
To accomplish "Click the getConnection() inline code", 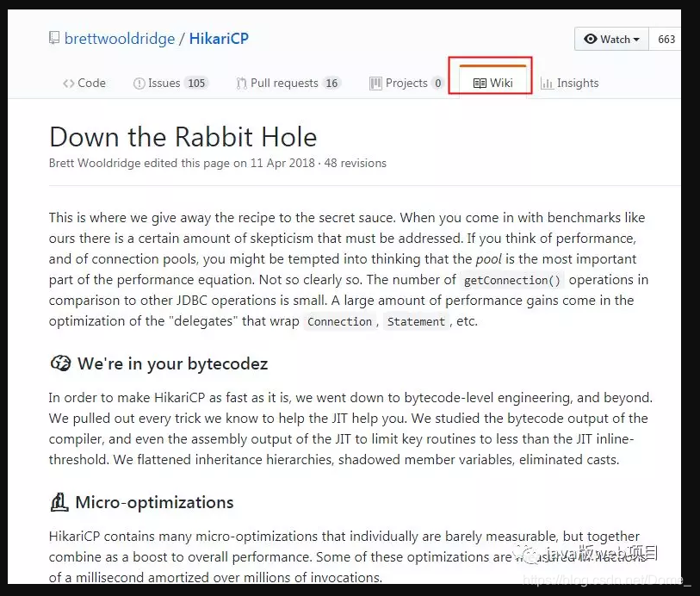I will (512, 281).
